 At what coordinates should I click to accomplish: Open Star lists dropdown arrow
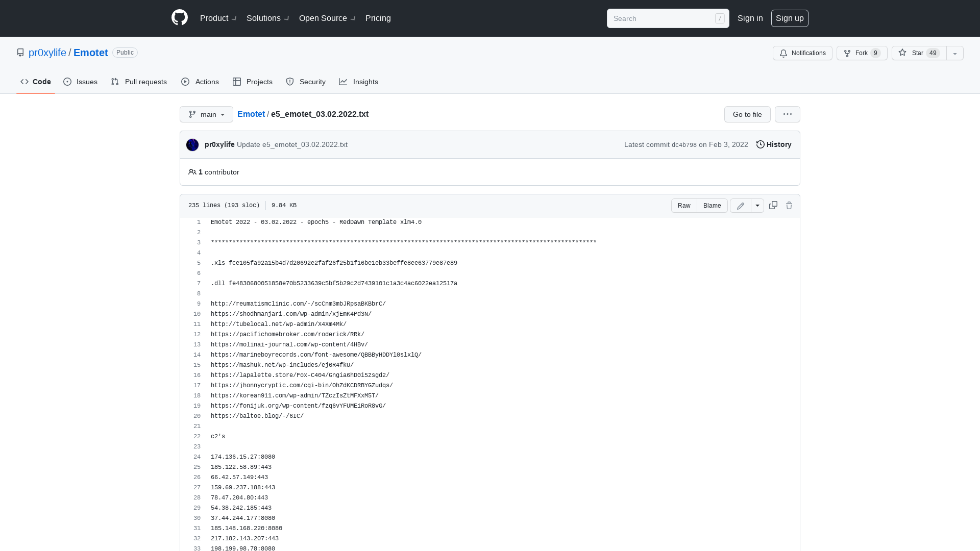tap(955, 53)
